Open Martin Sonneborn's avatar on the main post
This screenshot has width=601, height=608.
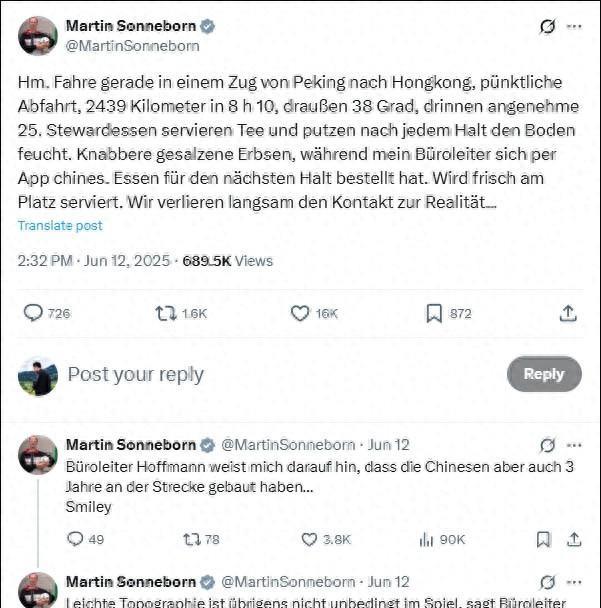coord(38,36)
